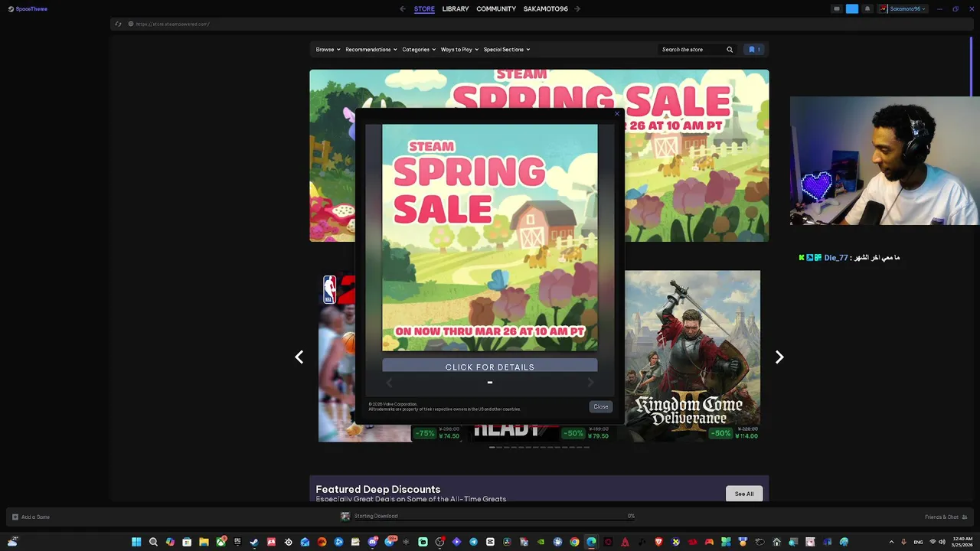Click the ENG language indicator in the tray
Screen dimensions: 980x551
[x=918, y=542]
